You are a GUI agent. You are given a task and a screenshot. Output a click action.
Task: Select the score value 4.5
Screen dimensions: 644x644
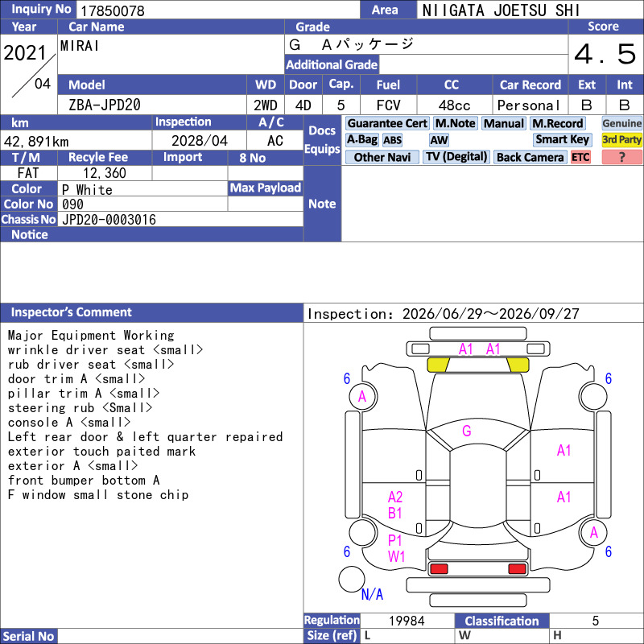tap(605, 53)
